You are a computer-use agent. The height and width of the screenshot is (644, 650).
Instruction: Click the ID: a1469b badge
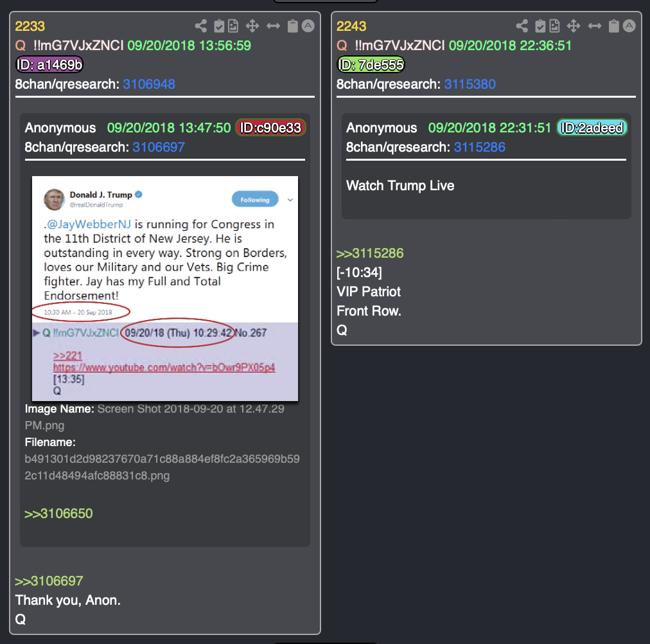click(x=49, y=65)
